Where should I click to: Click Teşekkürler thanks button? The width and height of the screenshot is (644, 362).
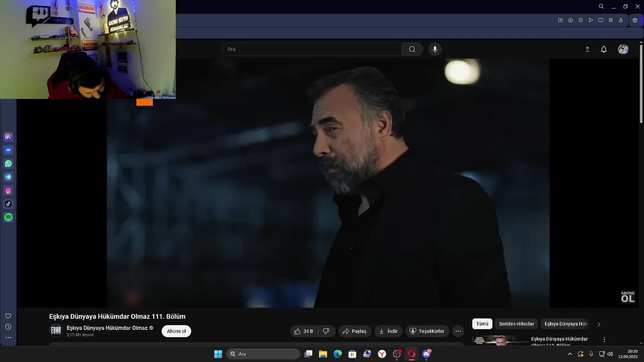coord(427,331)
